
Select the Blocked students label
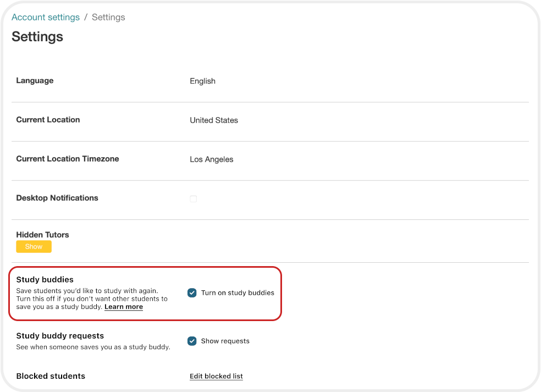51,376
